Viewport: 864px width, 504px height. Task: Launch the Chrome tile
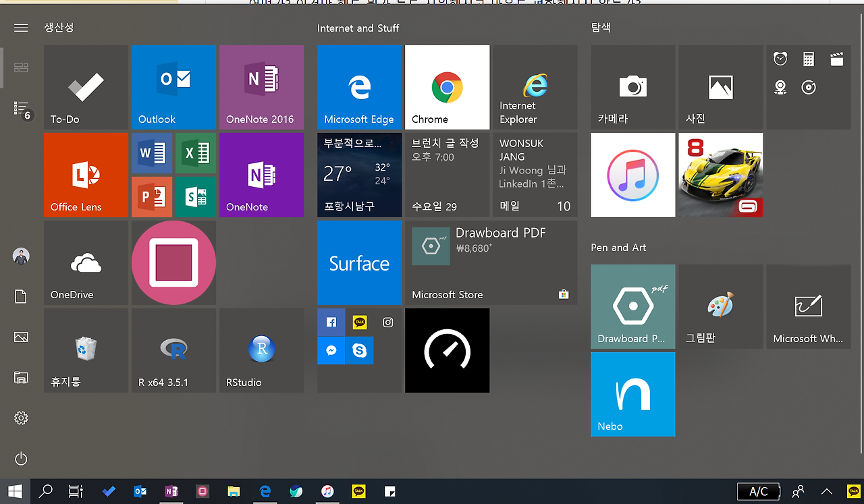447,87
